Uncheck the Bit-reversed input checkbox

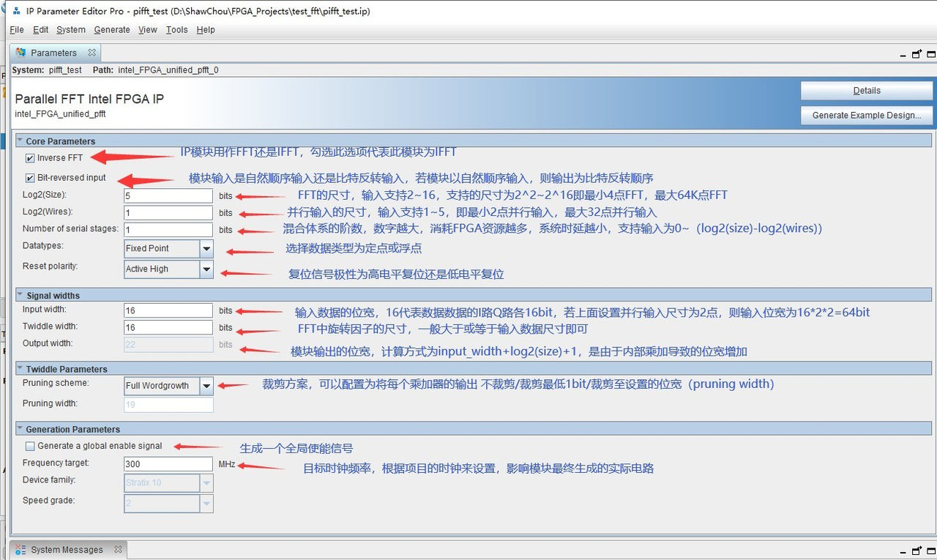coord(30,178)
